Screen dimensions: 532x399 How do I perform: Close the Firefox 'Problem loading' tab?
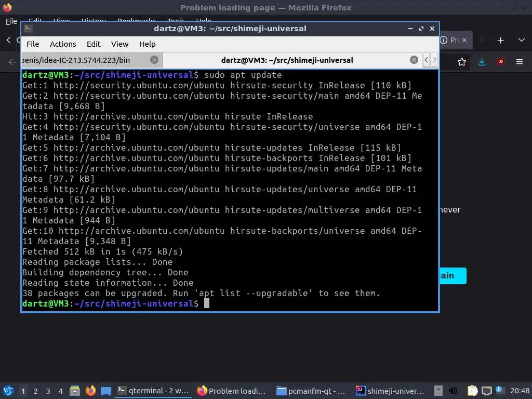(x=464, y=40)
